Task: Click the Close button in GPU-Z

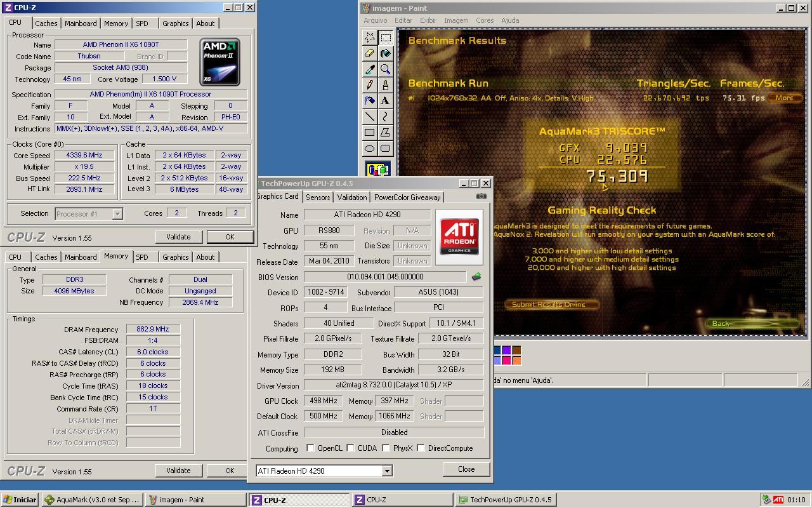Action: (466, 469)
